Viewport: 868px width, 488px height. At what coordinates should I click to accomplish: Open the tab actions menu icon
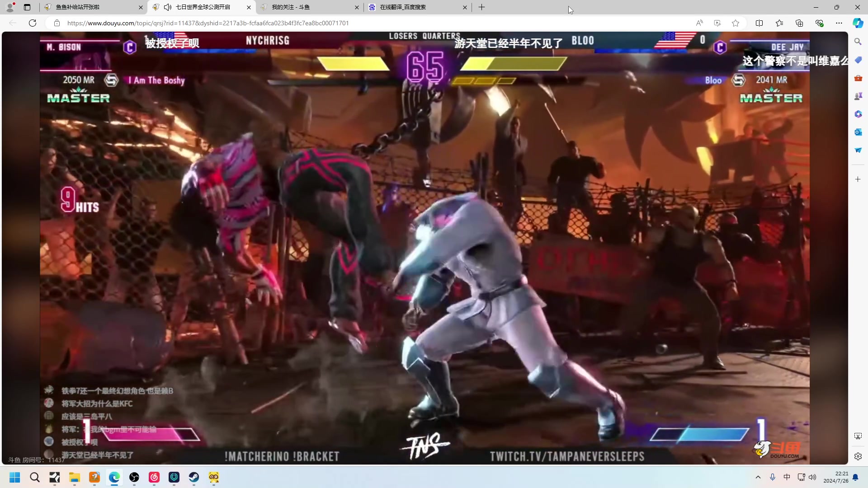click(x=27, y=7)
